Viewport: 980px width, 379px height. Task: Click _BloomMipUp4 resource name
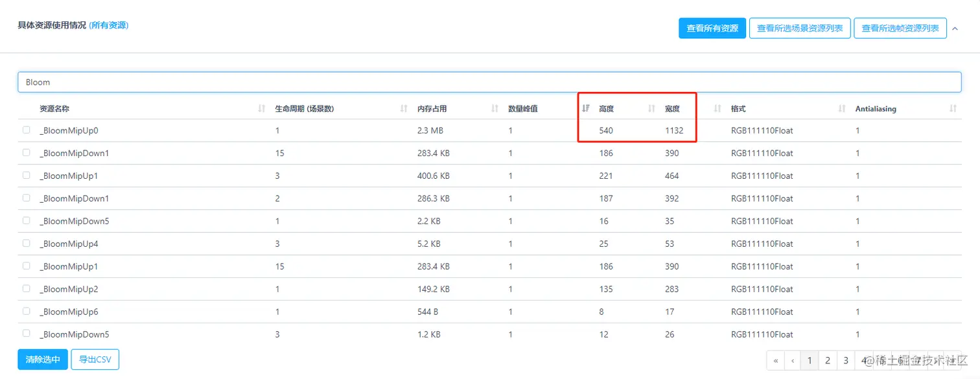69,244
